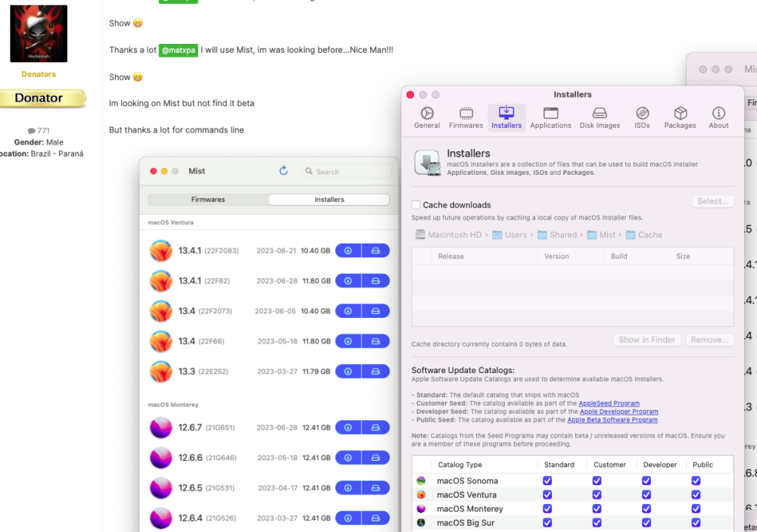Switch to Installers tab in Mist window
The width and height of the screenshot is (757, 532).
pyautogui.click(x=329, y=199)
